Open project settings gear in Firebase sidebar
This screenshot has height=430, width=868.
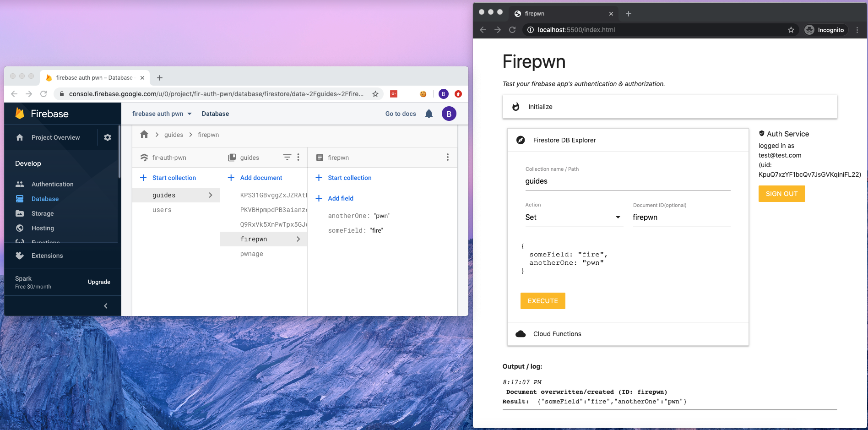tap(108, 137)
